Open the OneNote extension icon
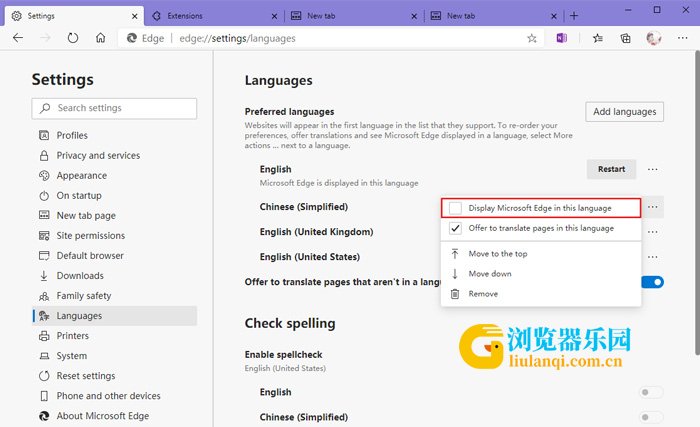 [562, 38]
